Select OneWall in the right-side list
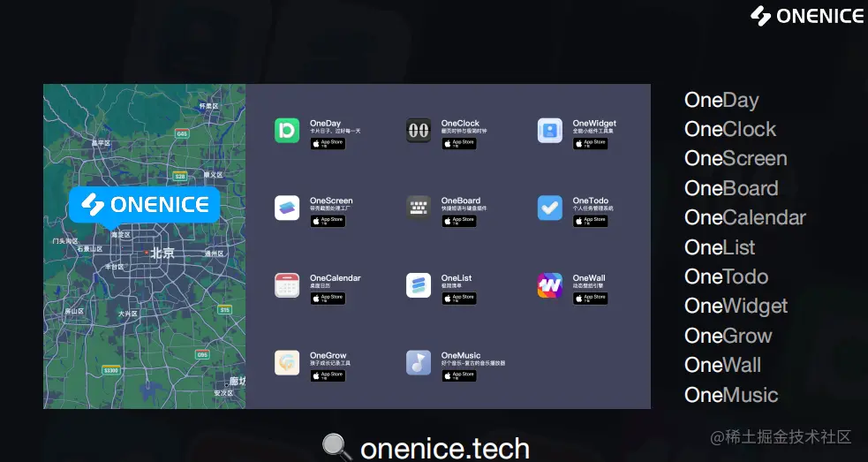Viewport: 868px width, 462px height. [x=722, y=365]
